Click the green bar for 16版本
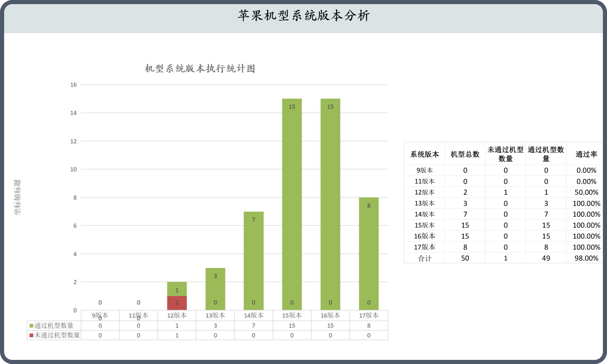Image resolution: width=607 pixels, height=364 pixels. (x=330, y=204)
